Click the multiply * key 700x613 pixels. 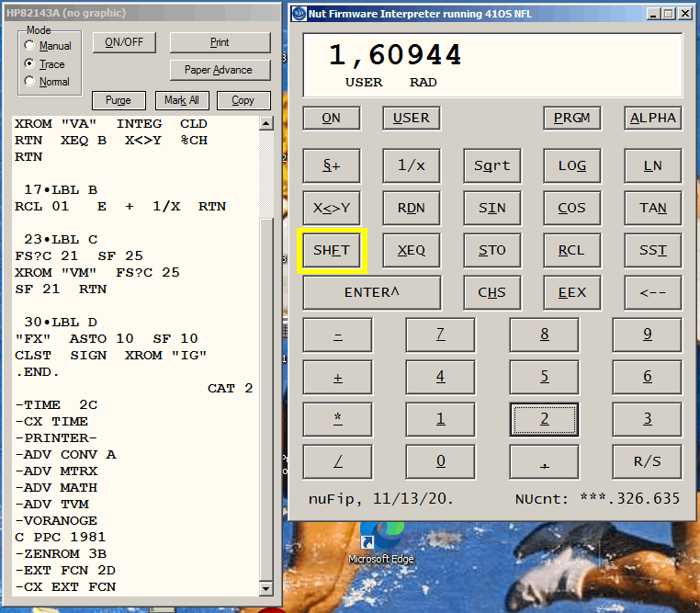(x=337, y=419)
